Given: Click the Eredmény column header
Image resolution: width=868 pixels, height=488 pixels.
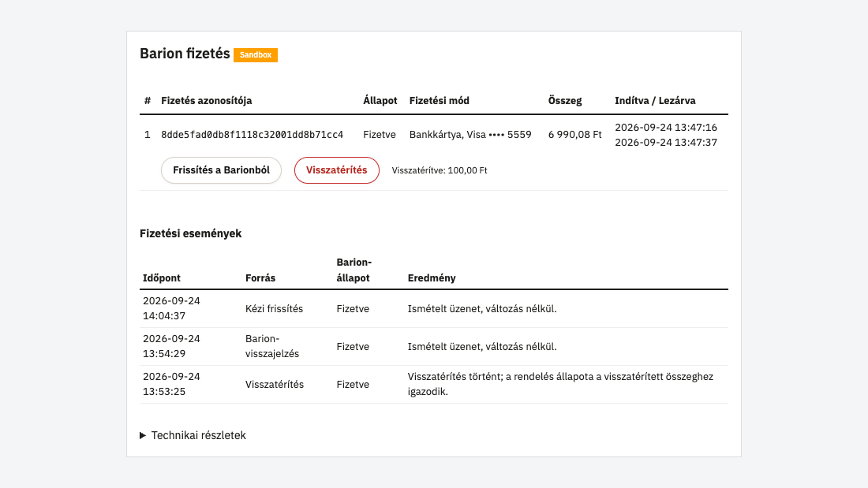Looking at the screenshot, I should click(x=432, y=278).
